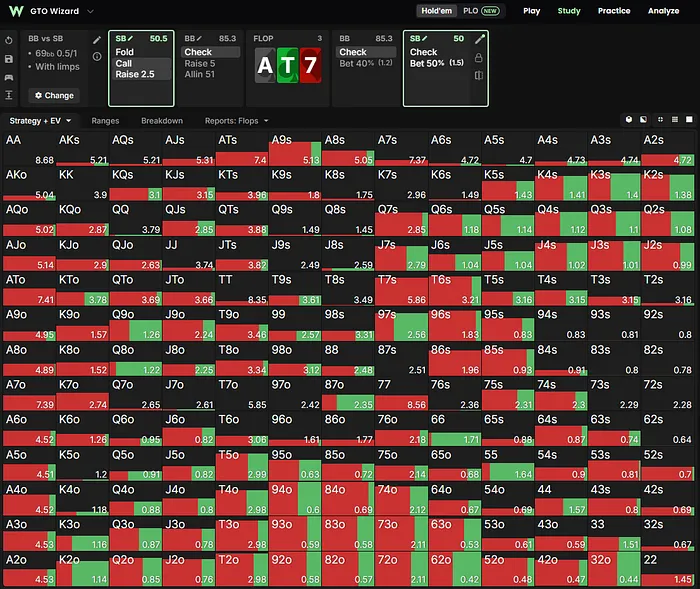
Task: Click the Q8o hand cell
Action: pyautogui.click(x=136, y=359)
